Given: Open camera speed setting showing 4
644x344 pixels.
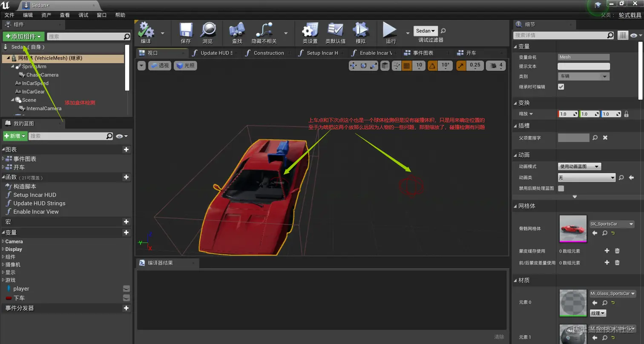Looking at the screenshot, I should [x=496, y=66].
